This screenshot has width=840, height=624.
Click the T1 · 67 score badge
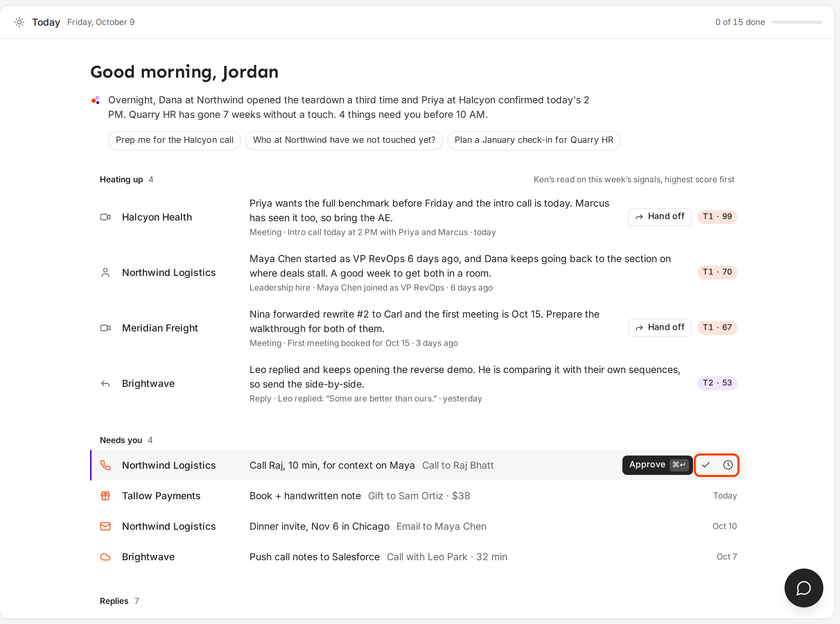[717, 328]
